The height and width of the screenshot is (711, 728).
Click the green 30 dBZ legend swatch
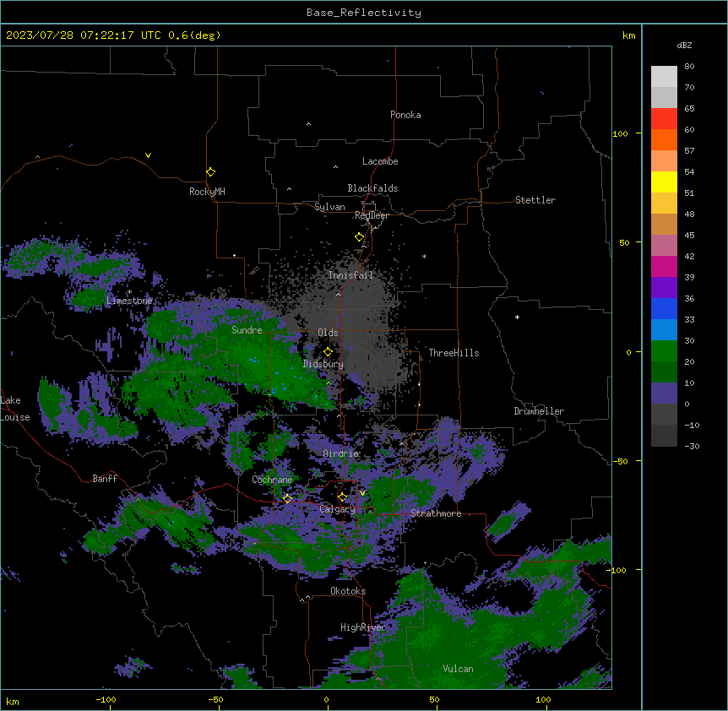pos(664,351)
